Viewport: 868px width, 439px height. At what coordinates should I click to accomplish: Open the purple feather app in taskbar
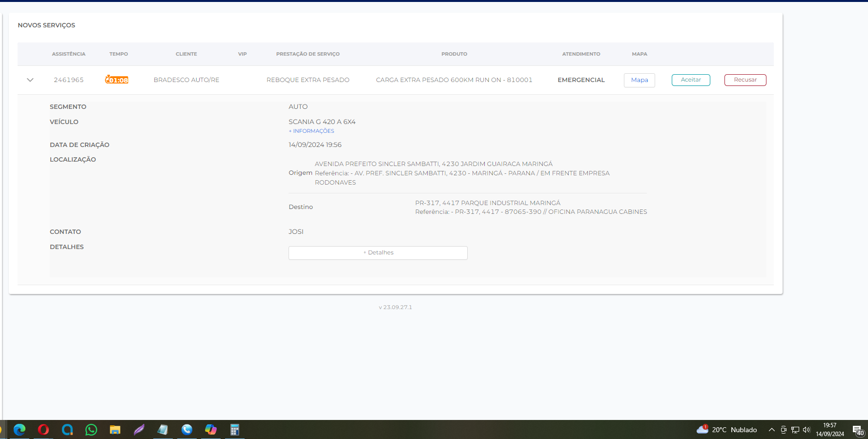[139, 430]
